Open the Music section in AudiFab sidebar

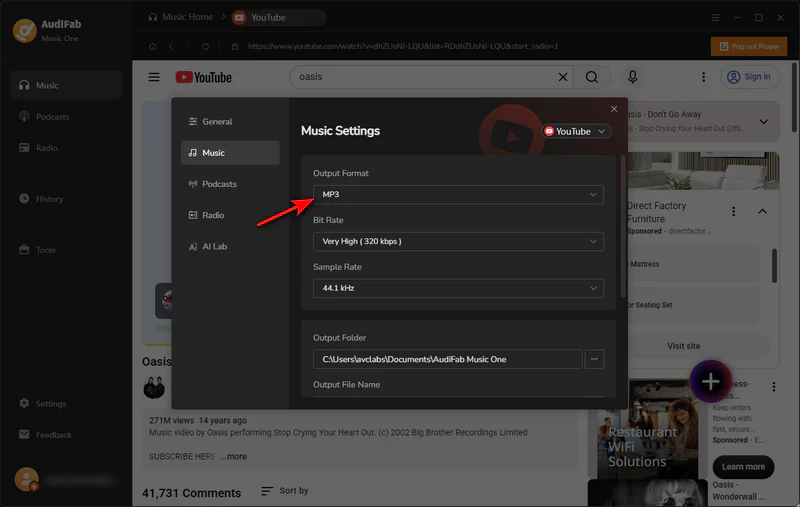[66, 85]
